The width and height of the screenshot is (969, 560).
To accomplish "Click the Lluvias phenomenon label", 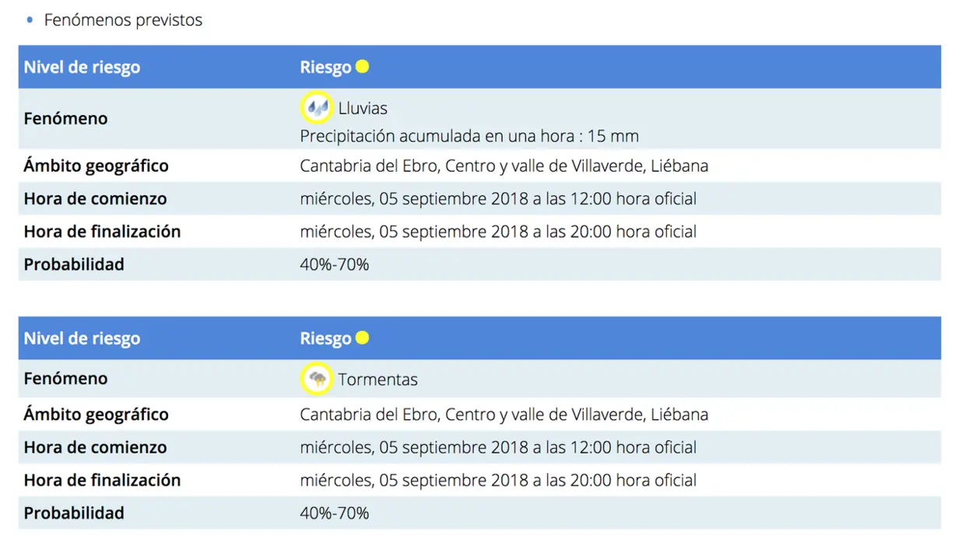I will [363, 108].
